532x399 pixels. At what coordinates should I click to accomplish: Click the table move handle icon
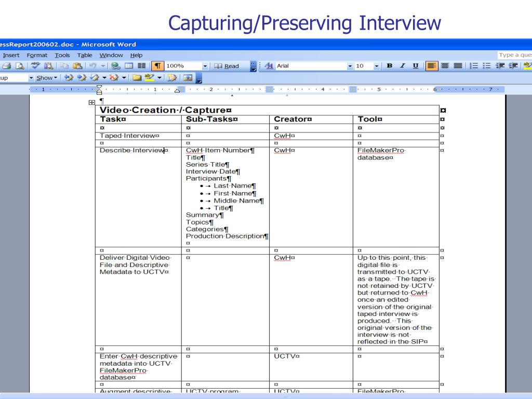coord(91,102)
